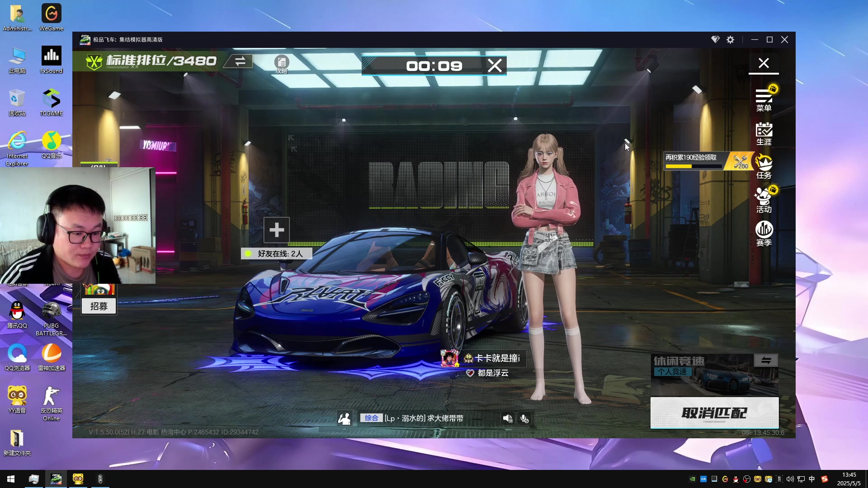The height and width of the screenshot is (488, 868).
Task: Click the 好友在线: 2人 friends indicator
Action: 276,254
